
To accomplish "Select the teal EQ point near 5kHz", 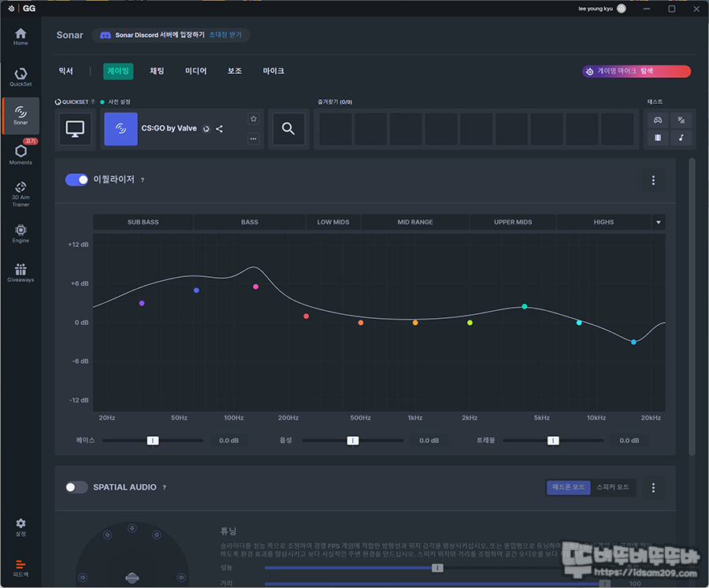I will click(x=525, y=307).
